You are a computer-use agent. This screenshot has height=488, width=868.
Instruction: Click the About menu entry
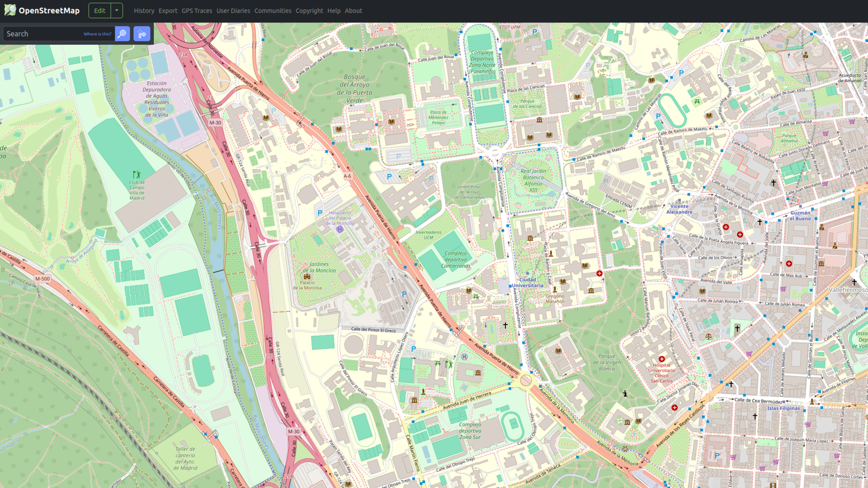pyautogui.click(x=353, y=11)
